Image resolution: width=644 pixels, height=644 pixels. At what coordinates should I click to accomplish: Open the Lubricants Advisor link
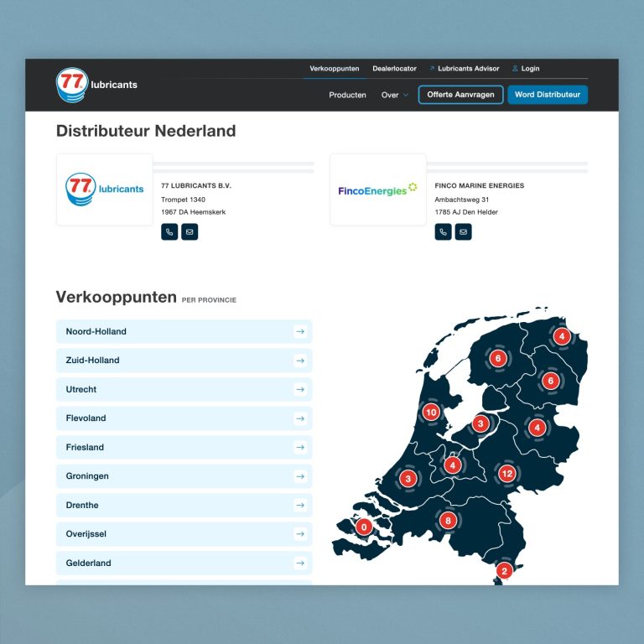(464, 69)
